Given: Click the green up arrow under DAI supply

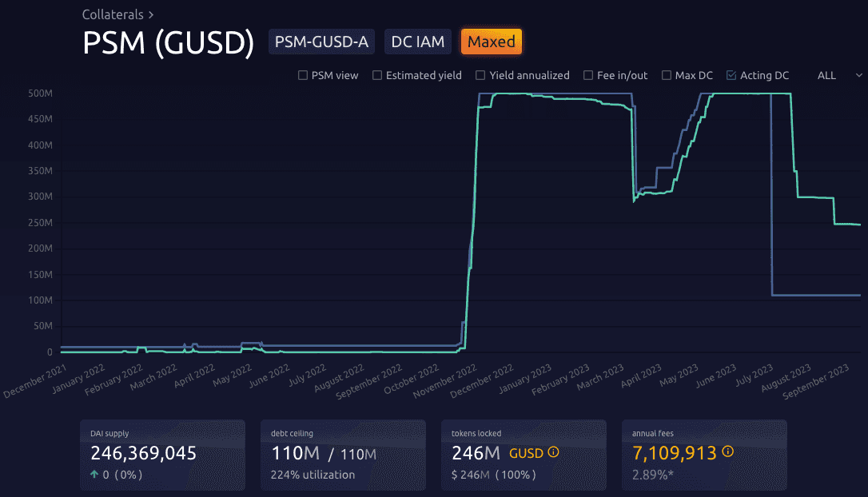Looking at the screenshot, I should 95,475.
